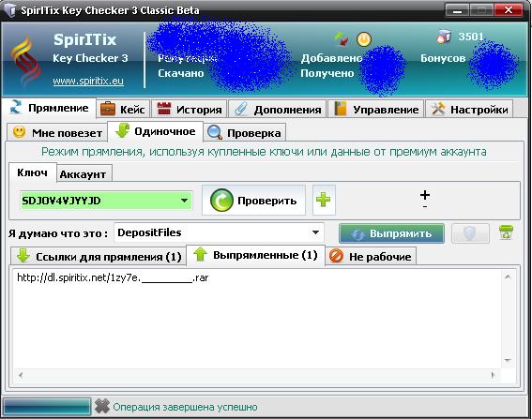Select the Мне повезет sub-tab
Viewport: 532px width, 419px height.
[57, 132]
